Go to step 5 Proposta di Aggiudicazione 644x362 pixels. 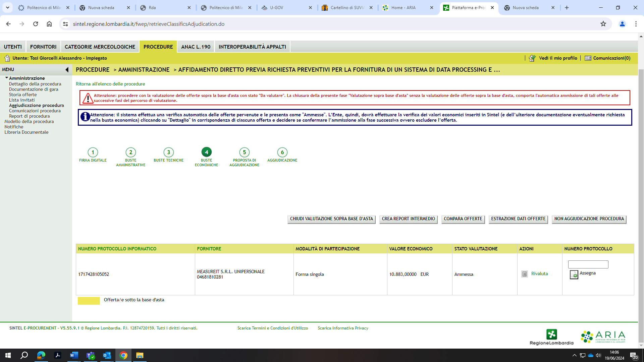pos(244,152)
